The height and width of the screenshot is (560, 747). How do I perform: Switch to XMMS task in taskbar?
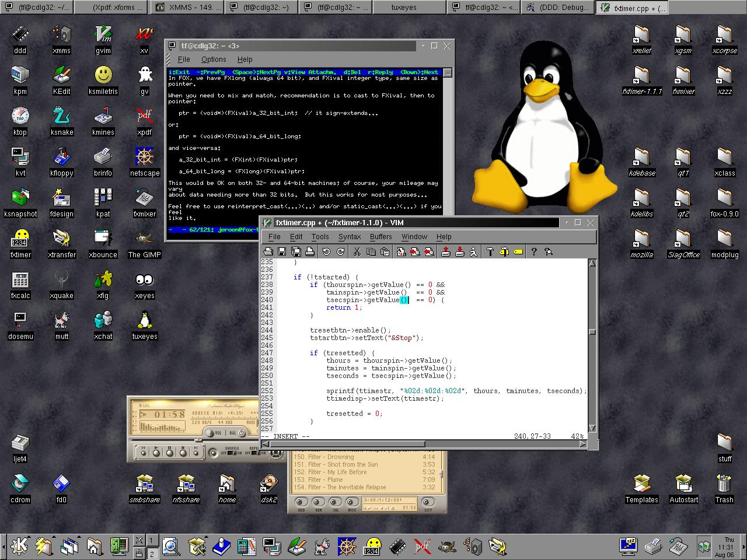[x=187, y=8]
